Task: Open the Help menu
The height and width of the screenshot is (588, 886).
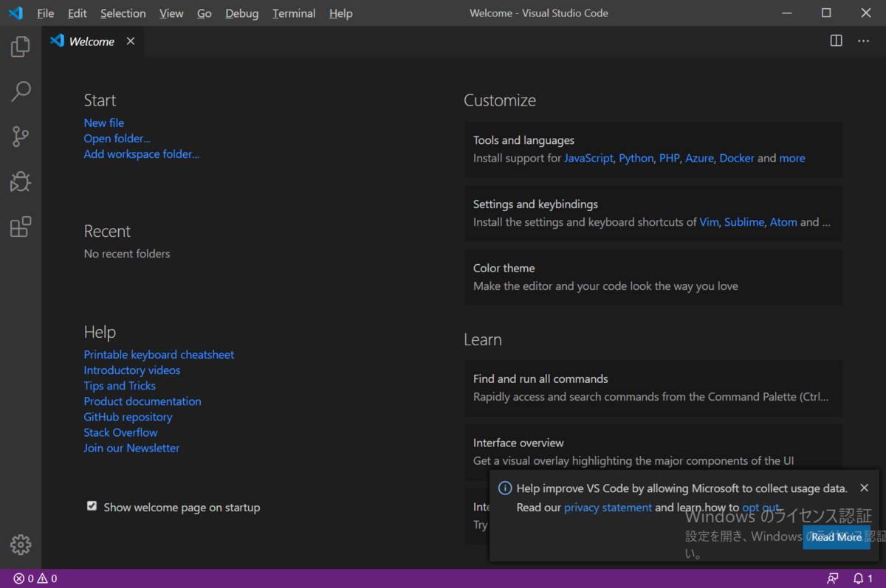Action: point(340,13)
